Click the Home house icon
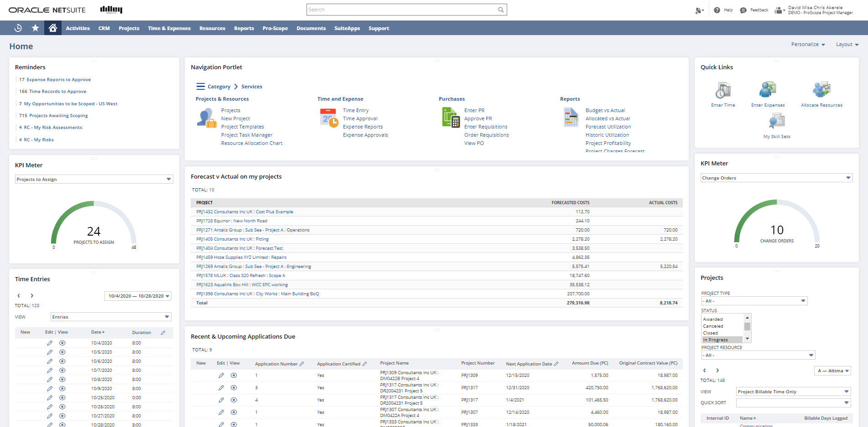Image resolution: width=868 pixels, height=427 pixels. tap(52, 27)
